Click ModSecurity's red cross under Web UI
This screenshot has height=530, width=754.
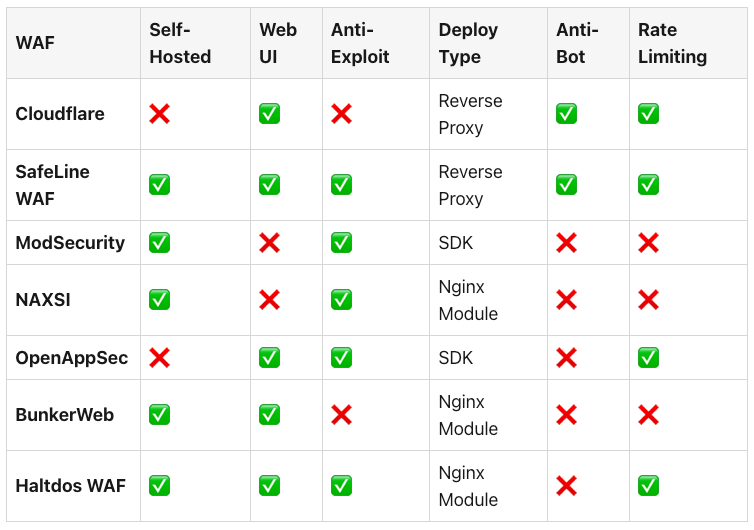tap(269, 243)
